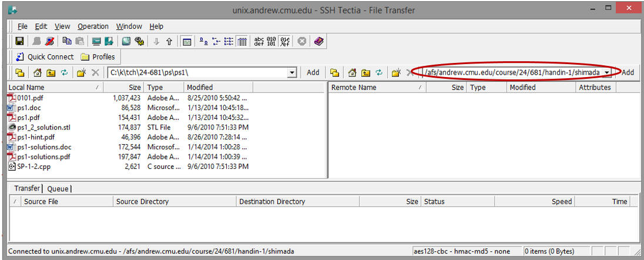Click the Disconnect toolbar icon with red slash
This screenshot has width=644, height=260.
(x=49, y=41)
